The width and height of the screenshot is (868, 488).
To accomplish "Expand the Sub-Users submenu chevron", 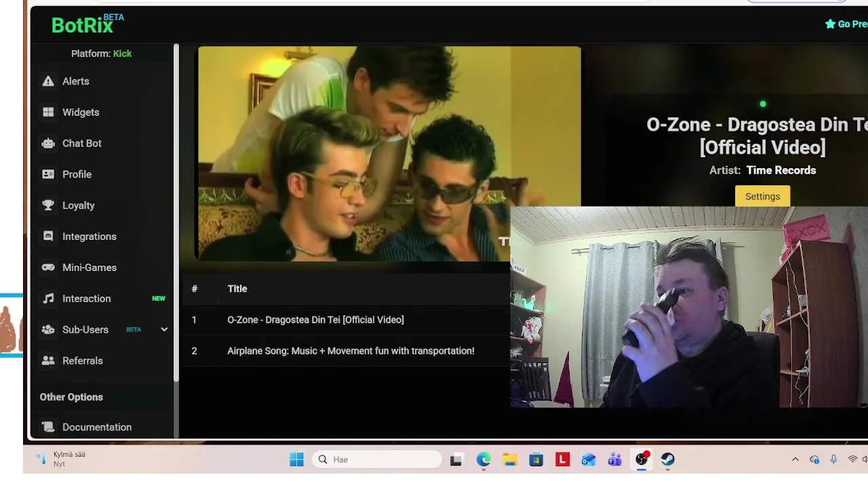I will click(x=164, y=329).
